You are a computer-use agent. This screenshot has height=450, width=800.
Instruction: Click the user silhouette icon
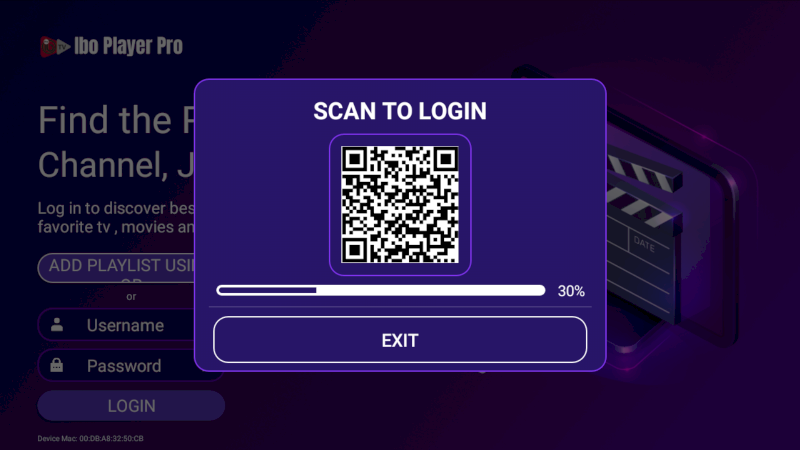57,325
